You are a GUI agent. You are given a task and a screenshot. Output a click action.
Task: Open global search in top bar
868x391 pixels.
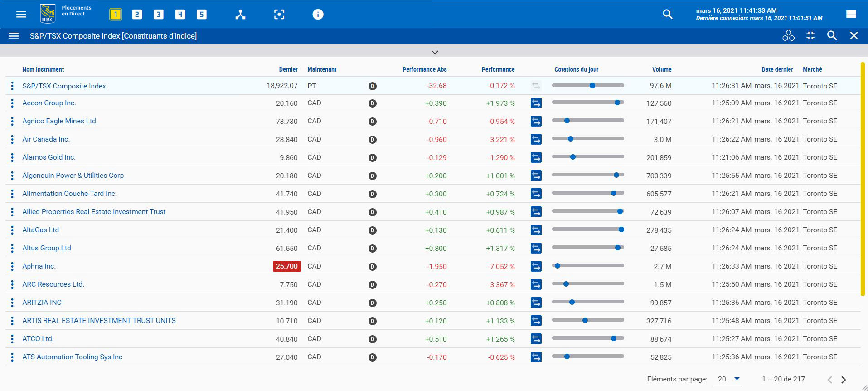(668, 15)
